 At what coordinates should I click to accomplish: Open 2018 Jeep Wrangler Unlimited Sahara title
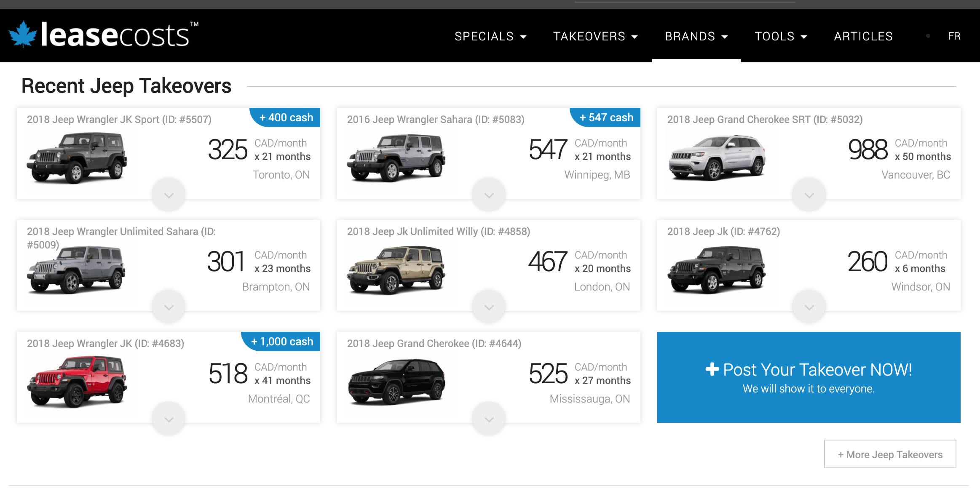click(x=121, y=238)
